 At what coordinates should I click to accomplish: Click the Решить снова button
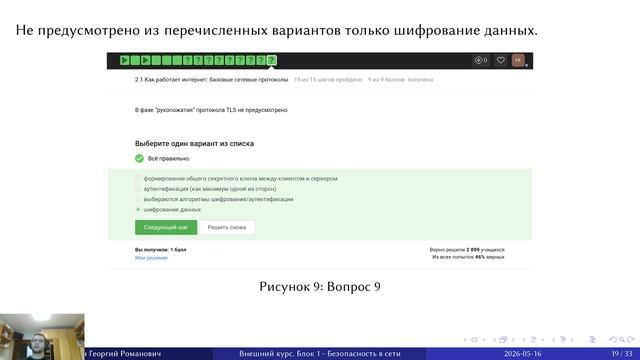click(227, 227)
